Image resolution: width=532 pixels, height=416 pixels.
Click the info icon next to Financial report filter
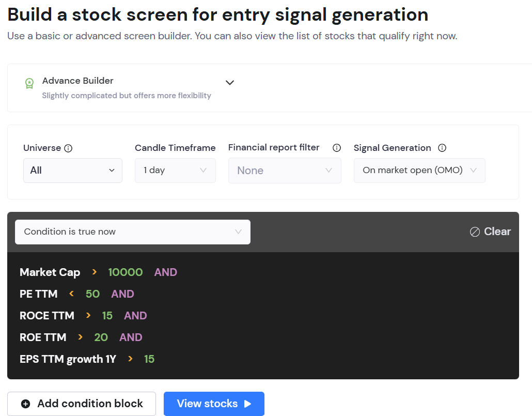337,148
